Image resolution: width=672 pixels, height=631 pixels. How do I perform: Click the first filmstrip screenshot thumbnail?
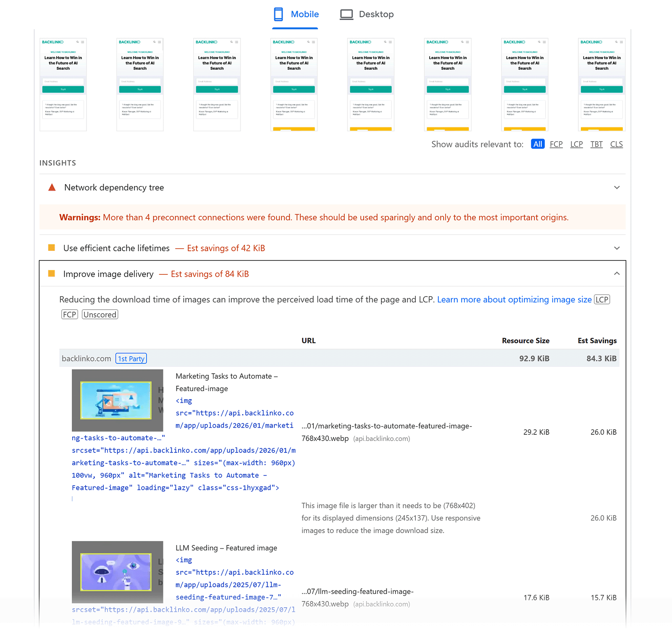[x=63, y=84]
